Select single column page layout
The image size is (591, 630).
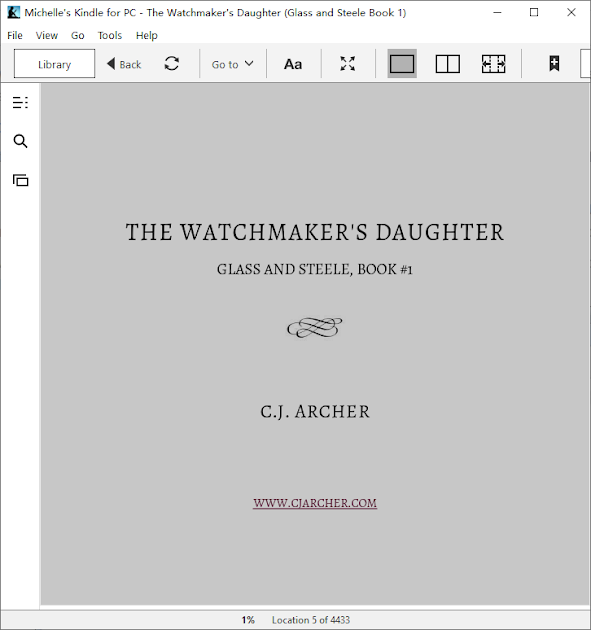402,63
